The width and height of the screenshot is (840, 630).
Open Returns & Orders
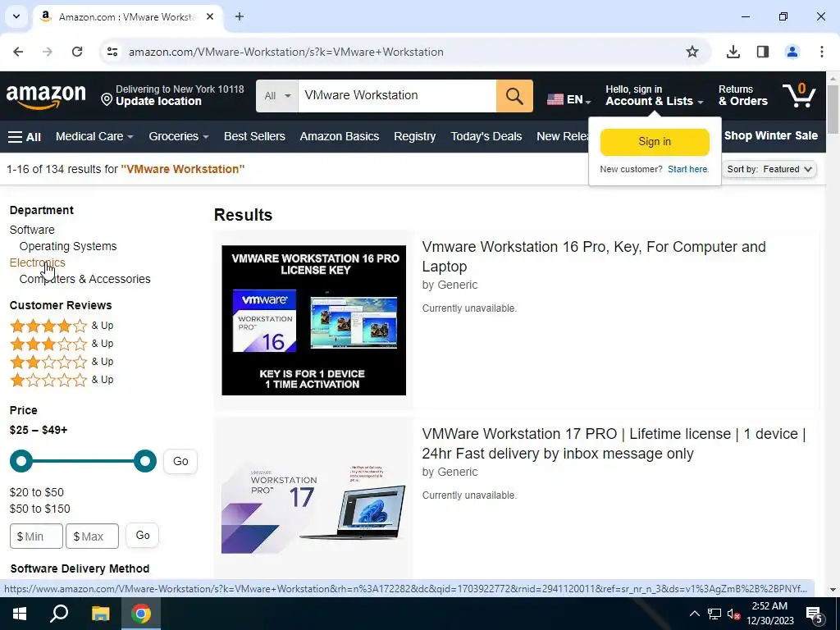742,96
